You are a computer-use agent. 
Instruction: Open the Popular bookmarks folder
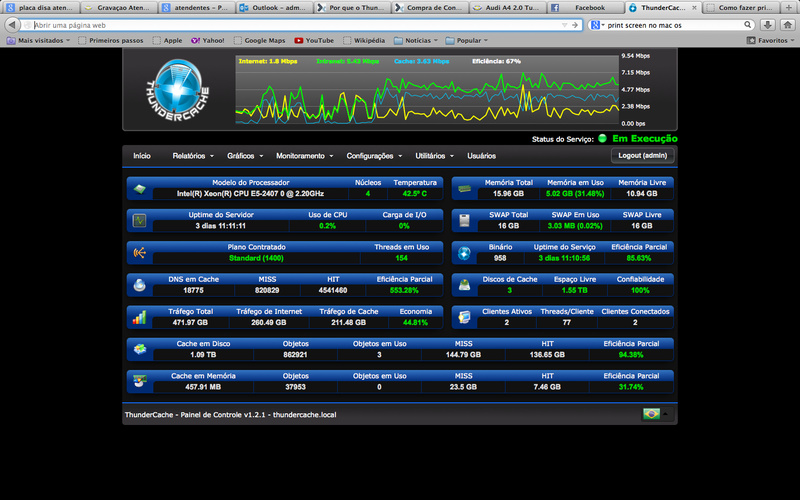[x=467, y=40]
